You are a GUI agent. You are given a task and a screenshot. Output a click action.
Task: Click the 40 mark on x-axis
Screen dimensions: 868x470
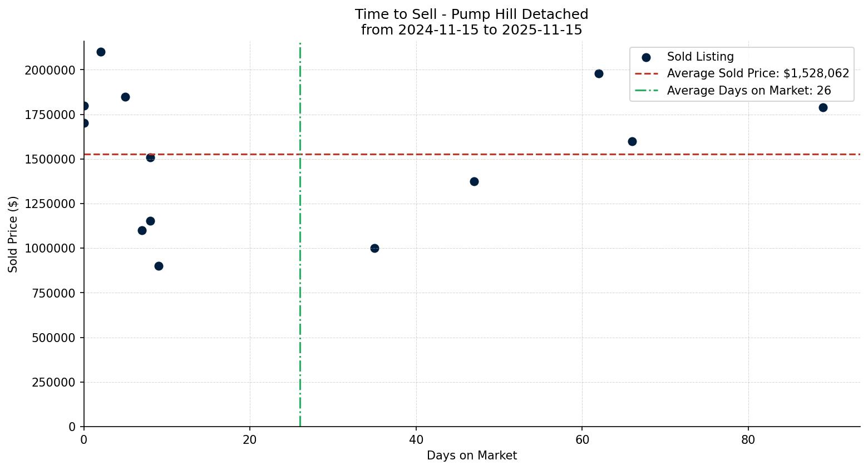click(416, 440)
